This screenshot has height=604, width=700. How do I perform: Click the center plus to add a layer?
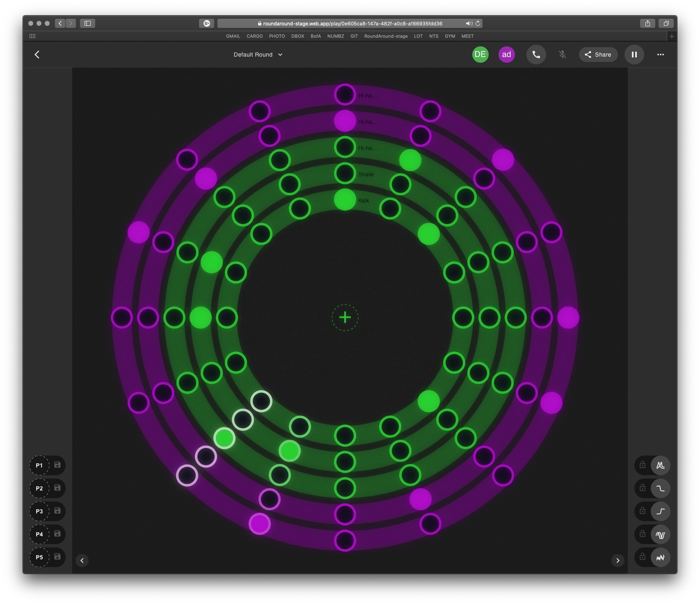(x=345, y=317)
